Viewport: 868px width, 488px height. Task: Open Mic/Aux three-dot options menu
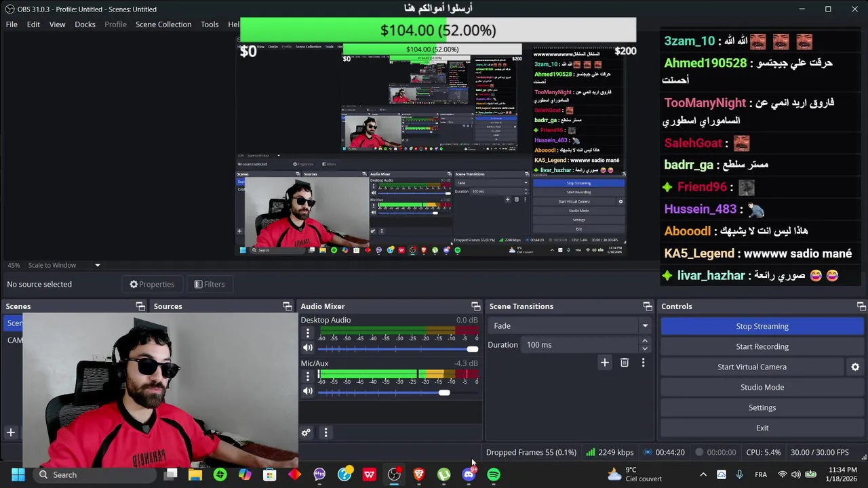tap(308, 376)
